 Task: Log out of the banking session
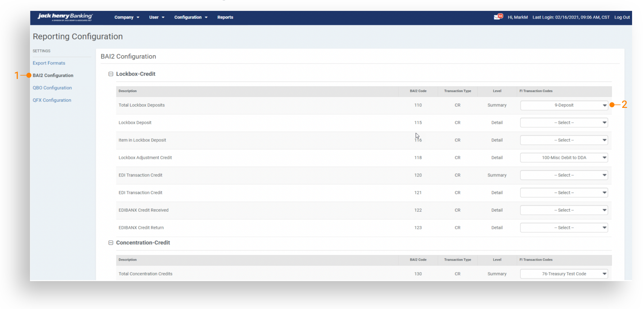click(622, 17)
